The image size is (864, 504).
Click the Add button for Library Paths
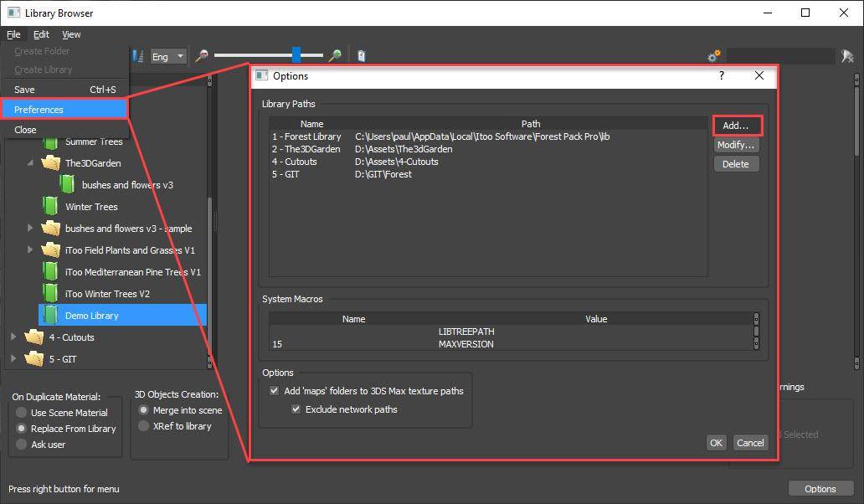click(x=736, y=125)
